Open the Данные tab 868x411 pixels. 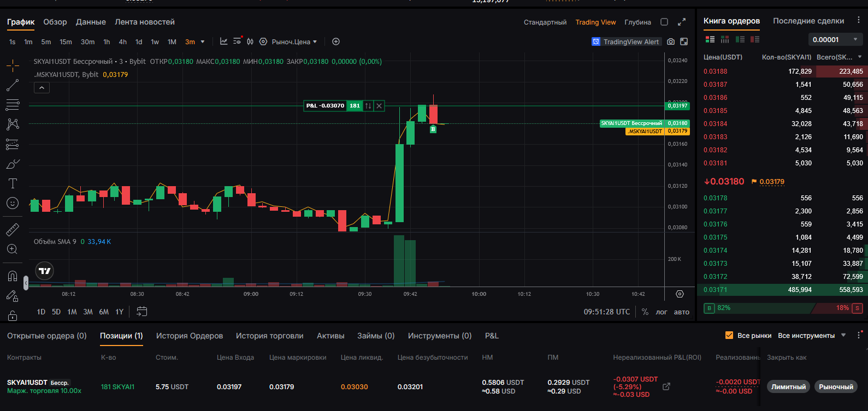tap(91, 22)
